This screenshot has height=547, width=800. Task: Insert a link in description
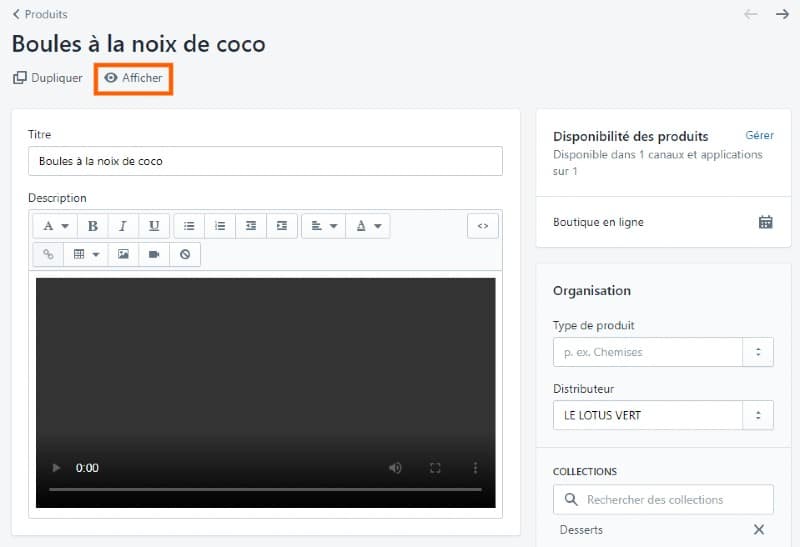(x=48, y=254)
